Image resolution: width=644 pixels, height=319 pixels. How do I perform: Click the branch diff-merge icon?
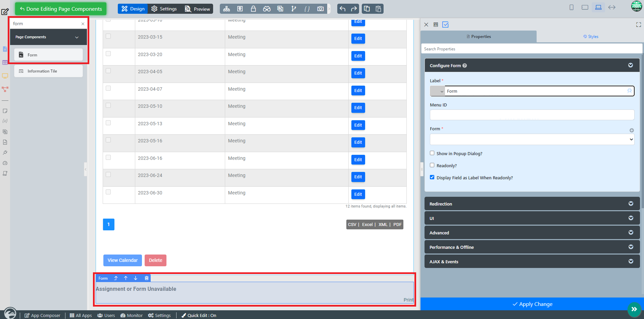(294, 9)
